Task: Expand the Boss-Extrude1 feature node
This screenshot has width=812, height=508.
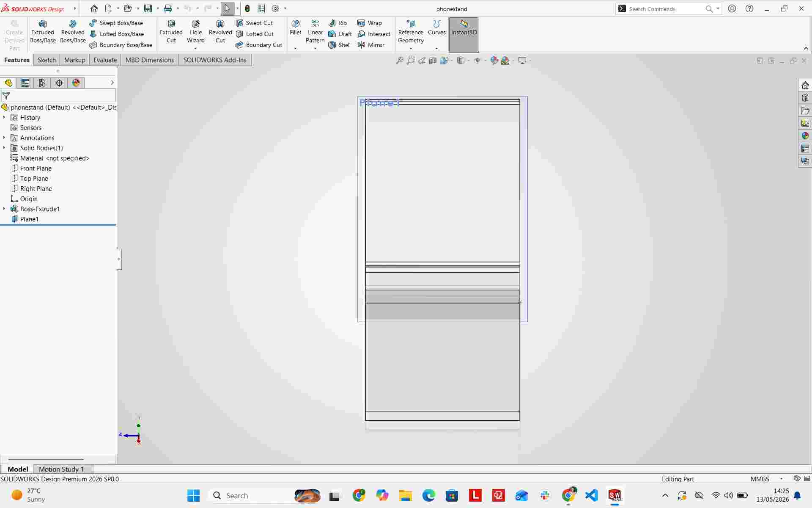Action: pos(4,209)
